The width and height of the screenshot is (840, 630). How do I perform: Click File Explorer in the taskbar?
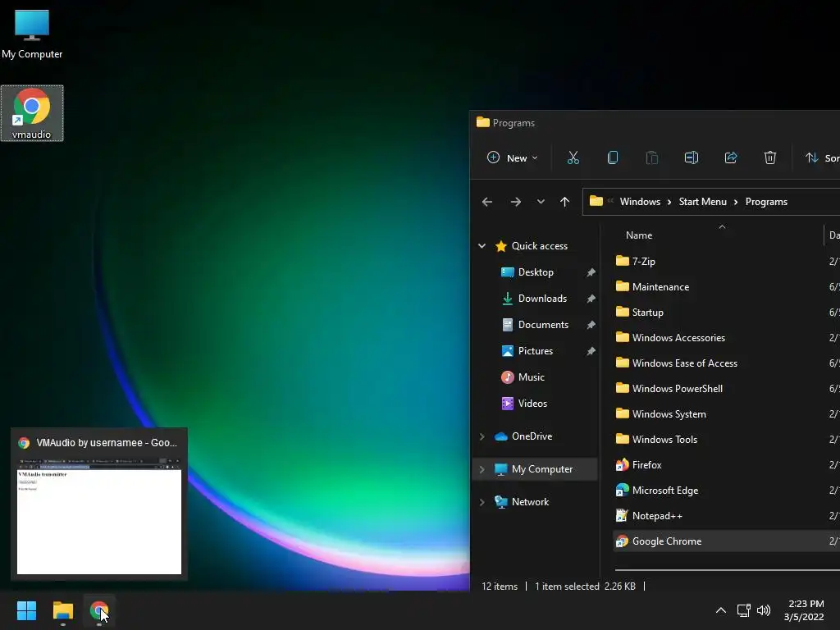pos(62,610)
